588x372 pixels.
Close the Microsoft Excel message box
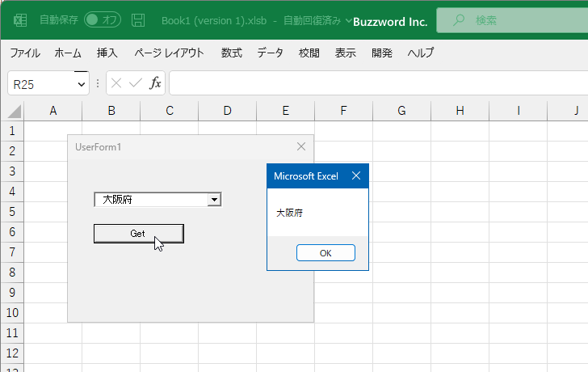click(x=356, y=175)
